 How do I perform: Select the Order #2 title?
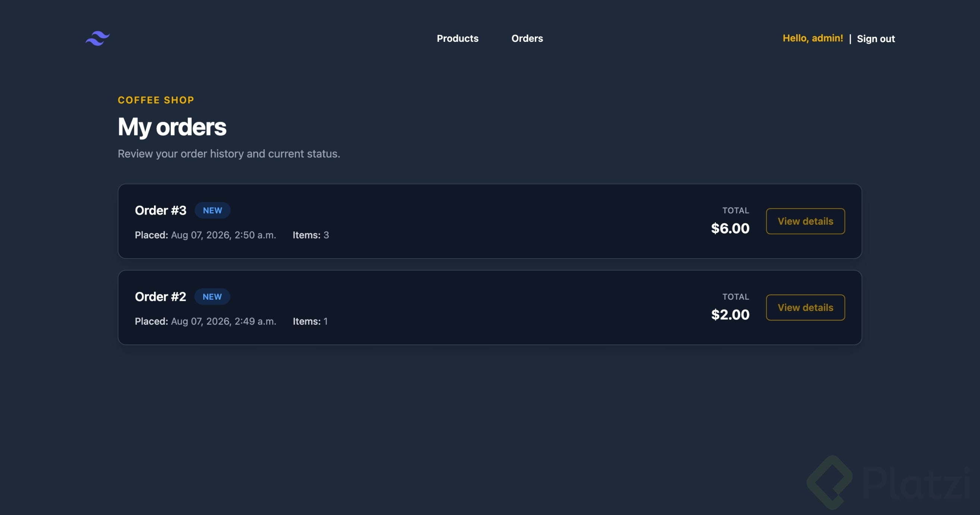click(x=160, y=297)
